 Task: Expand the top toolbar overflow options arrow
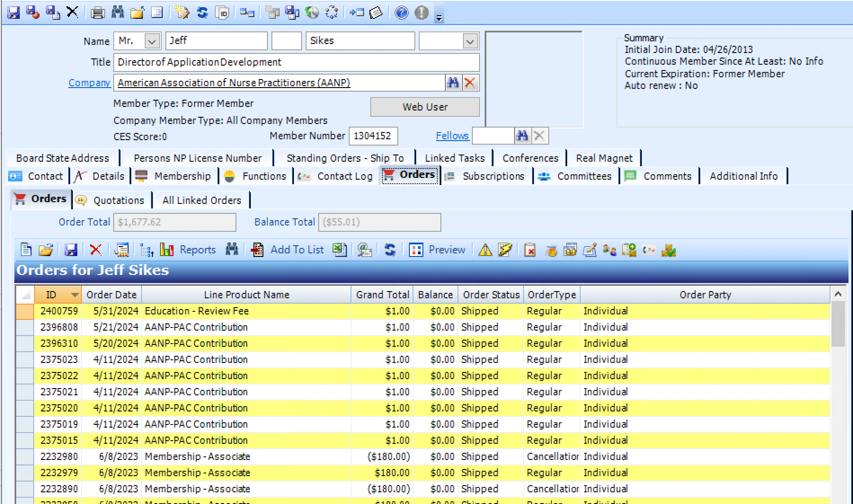[439, 18]
